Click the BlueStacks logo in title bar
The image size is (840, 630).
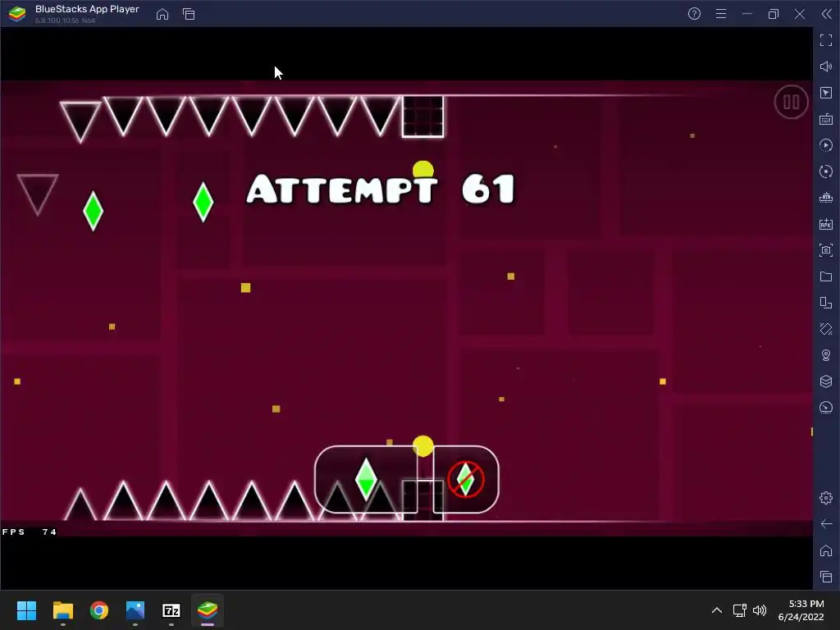pyautogui.click(x=17, y=14)
